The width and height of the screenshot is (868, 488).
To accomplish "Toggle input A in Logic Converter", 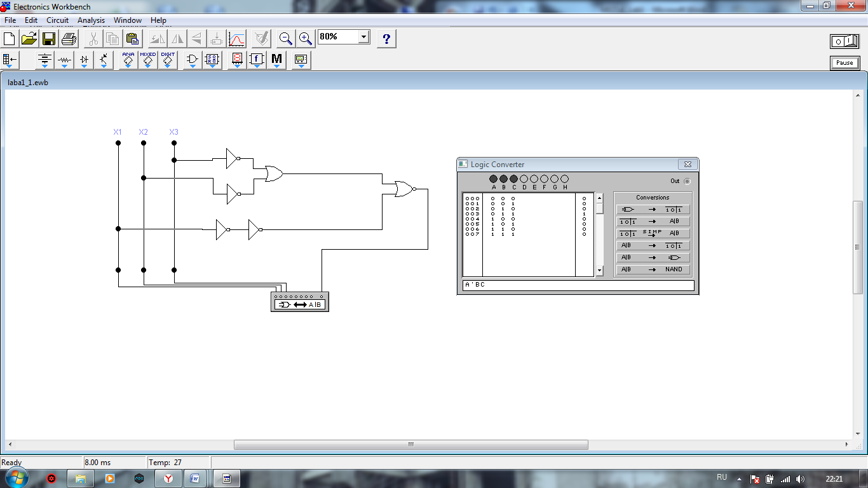I will point(494,179).
